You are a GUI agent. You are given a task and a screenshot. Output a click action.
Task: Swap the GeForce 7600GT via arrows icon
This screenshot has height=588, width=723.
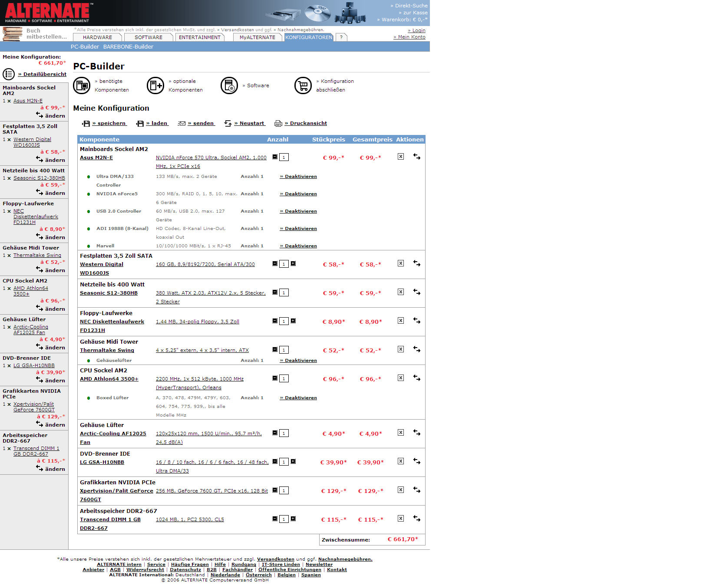[417, 490]
